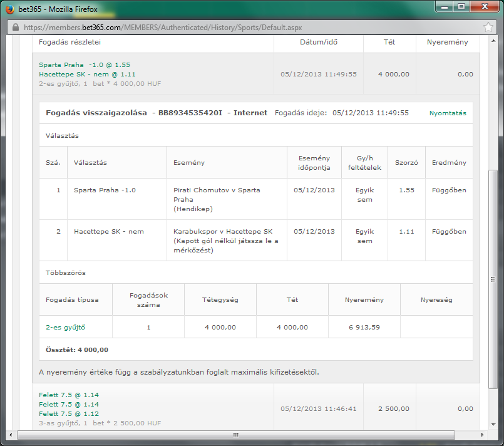Open Hacettepe SK - nem @ 1.11 link

click(x=87, y=75)
